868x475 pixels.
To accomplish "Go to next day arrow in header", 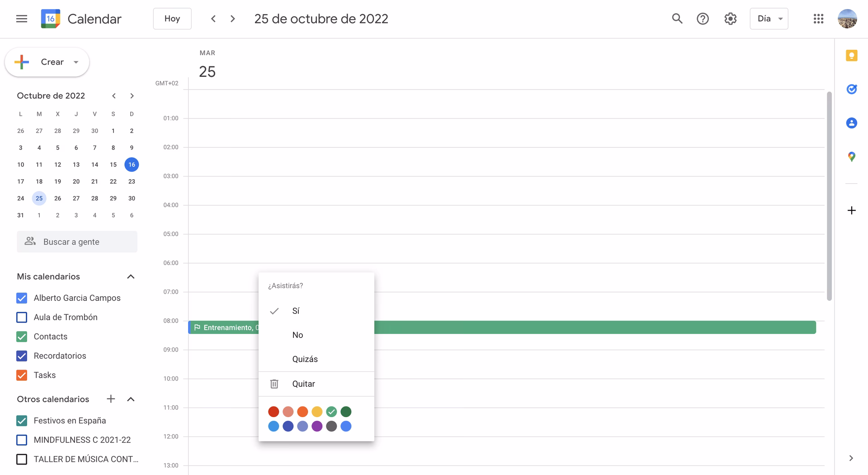I will coord(233,19).
